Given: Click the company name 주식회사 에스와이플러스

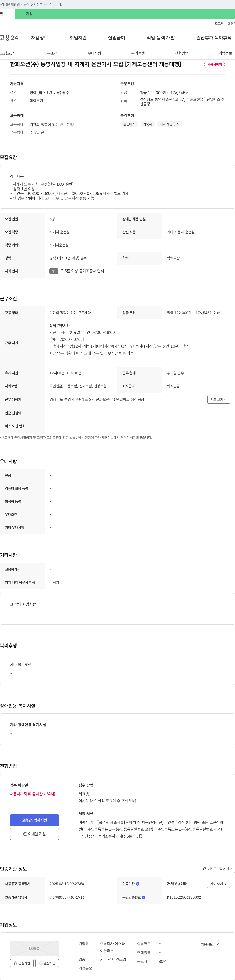Looking at the screenshot, I should (112, 947).
